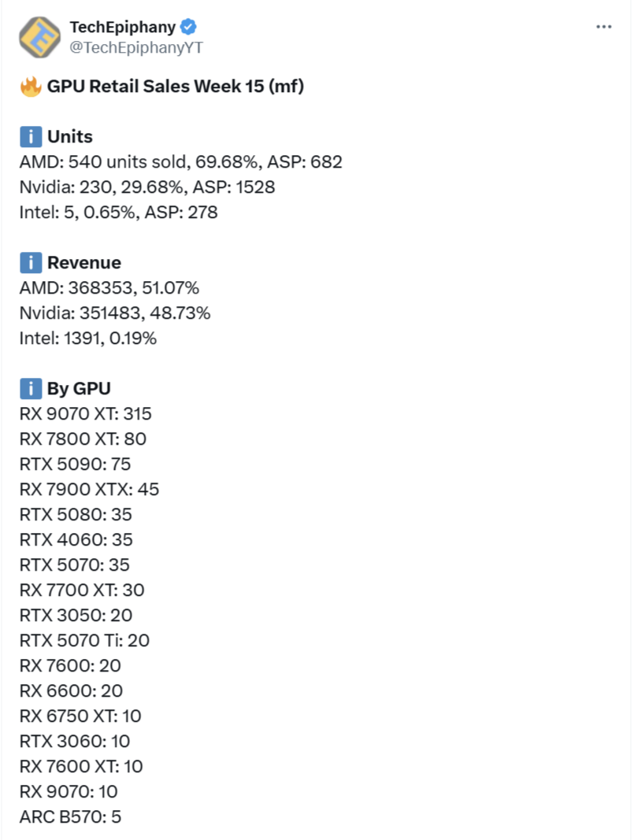The height and width of the screenshot is (840, 634).
Task: Click the Nvidia 230 units ASP line
Action: pyautogui.click(x=147, y=187)
